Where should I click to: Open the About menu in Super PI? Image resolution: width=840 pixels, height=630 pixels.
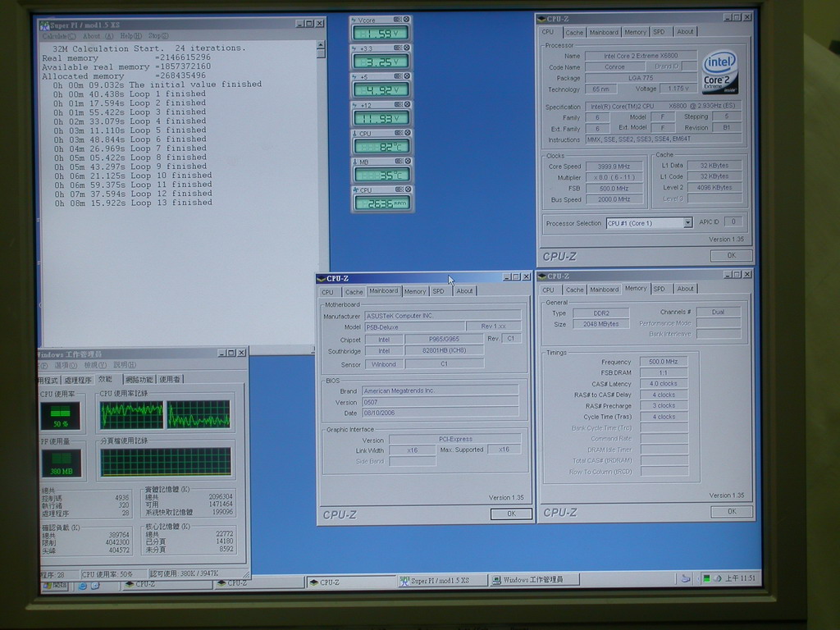pyautogui.click(x=98, y=36)
